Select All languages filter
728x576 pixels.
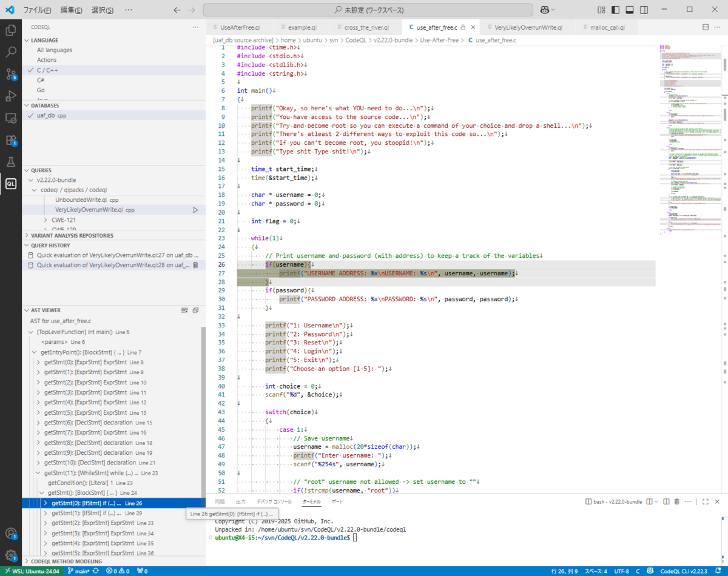(114, 50)
